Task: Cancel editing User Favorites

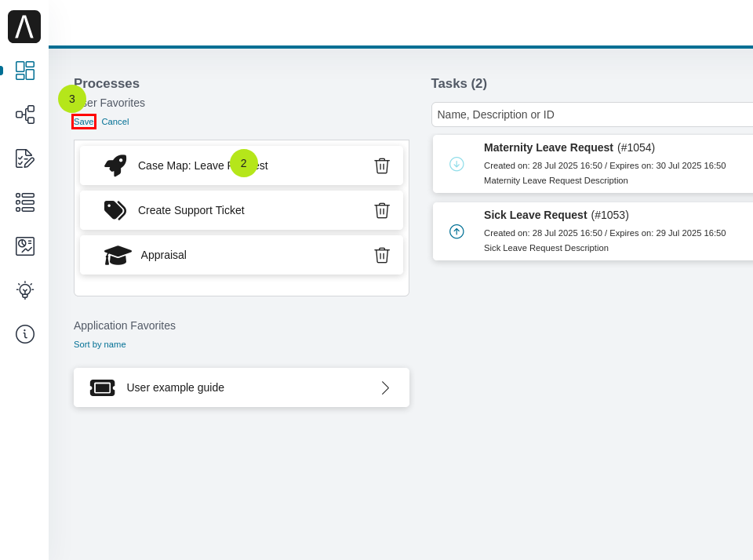Action: click(x=115, y=122)
